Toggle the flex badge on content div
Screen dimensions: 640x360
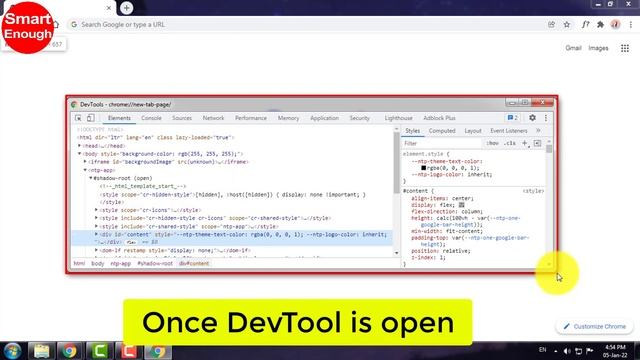[131, 242]
